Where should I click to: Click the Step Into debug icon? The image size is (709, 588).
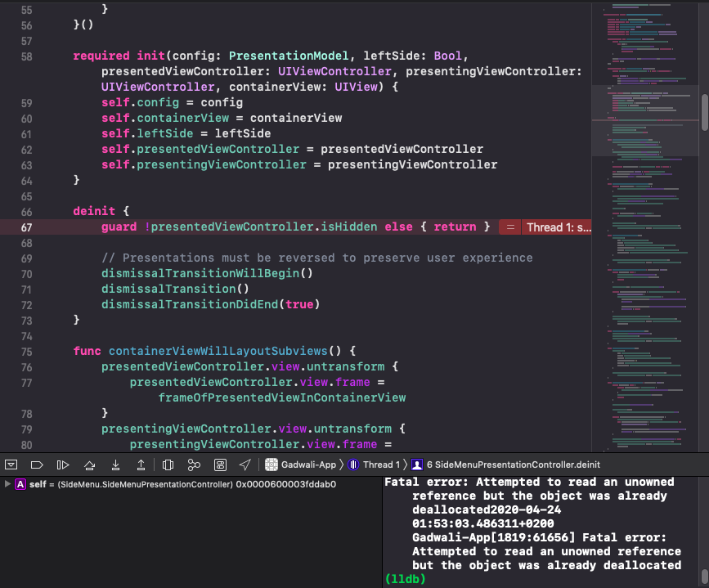115,465
